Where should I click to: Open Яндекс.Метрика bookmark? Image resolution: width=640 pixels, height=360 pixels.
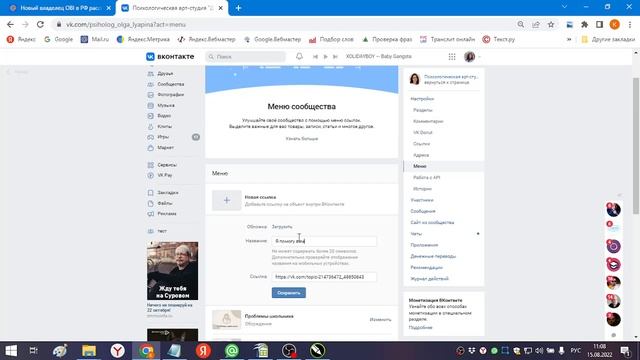point(143,39)
